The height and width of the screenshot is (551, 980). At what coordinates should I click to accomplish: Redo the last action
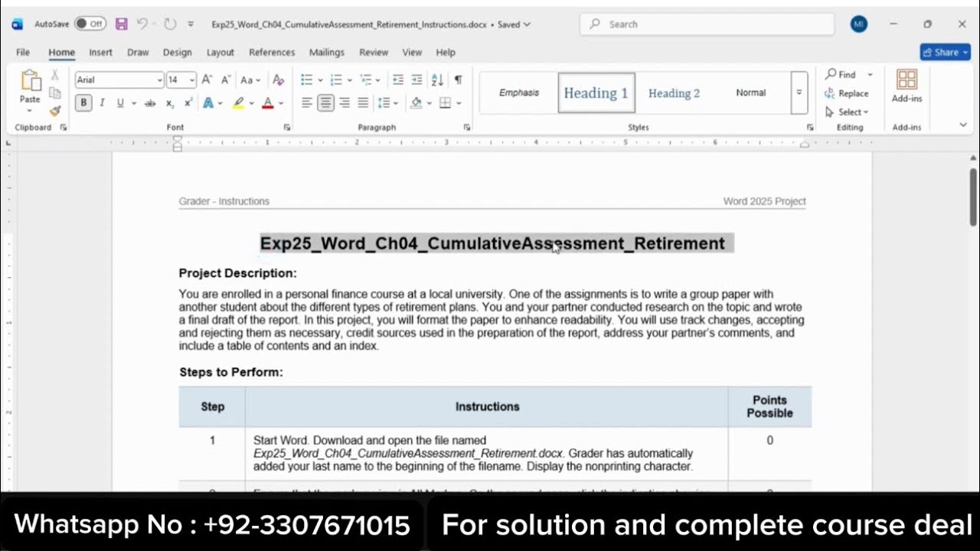[170, 24]
